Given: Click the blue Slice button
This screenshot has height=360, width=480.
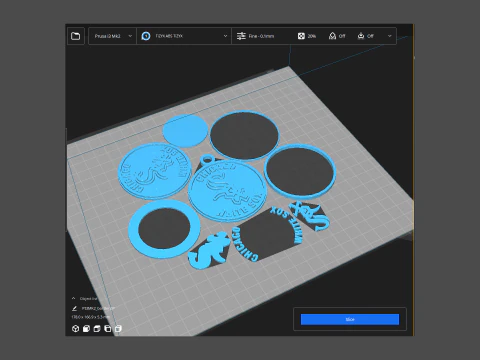Looking at the screenshot, I should point(350,319).
